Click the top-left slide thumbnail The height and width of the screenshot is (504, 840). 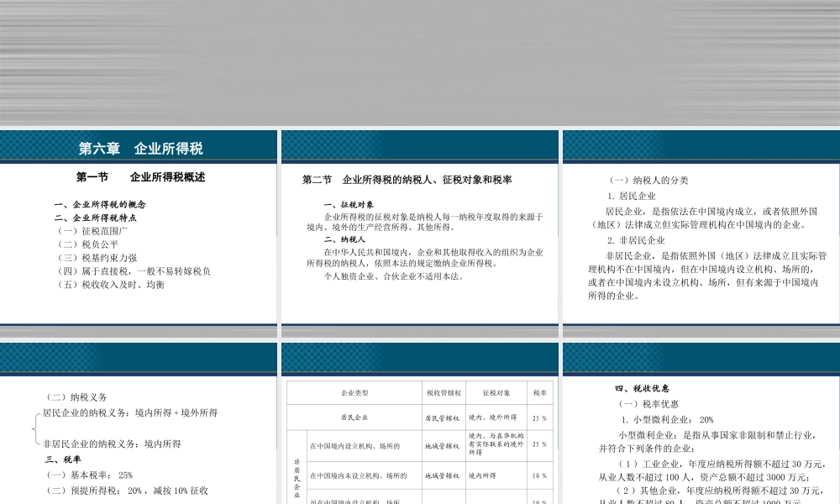pos(137,229)
